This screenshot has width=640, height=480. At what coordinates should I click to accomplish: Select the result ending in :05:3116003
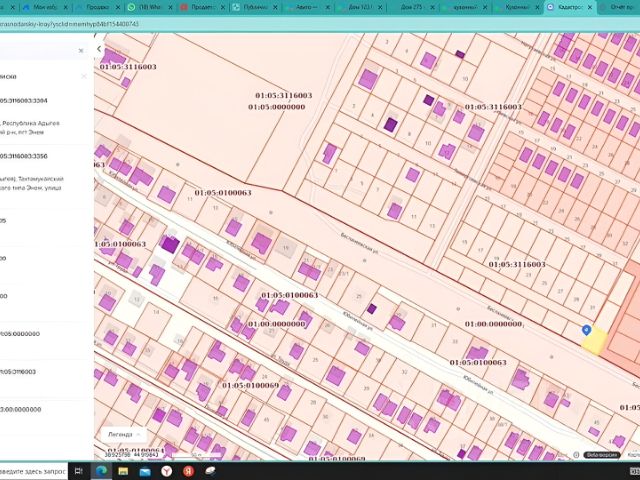click(x=18, y=371)
